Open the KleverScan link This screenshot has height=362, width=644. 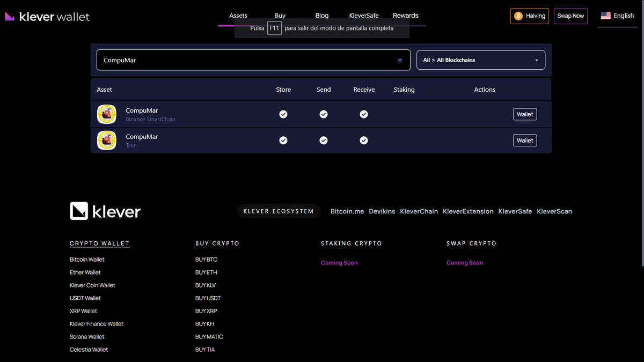pos(554,211)
